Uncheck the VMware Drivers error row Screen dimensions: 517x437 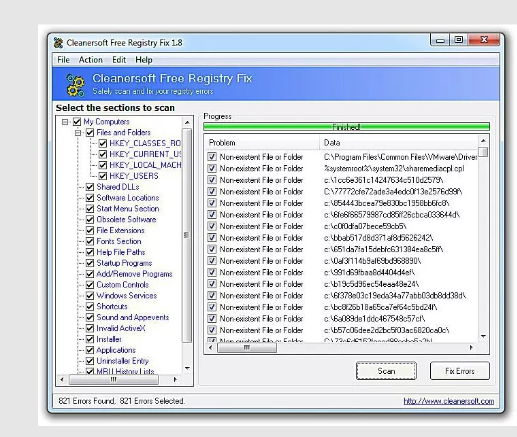pyautogui.click(x=212, y=157)
